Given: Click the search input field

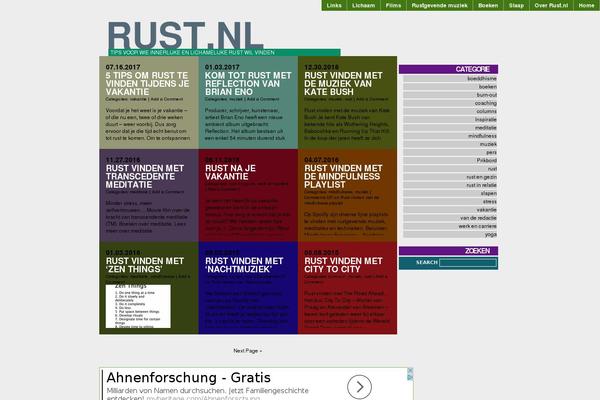Looking at the screenshot, I should (468, 263).
